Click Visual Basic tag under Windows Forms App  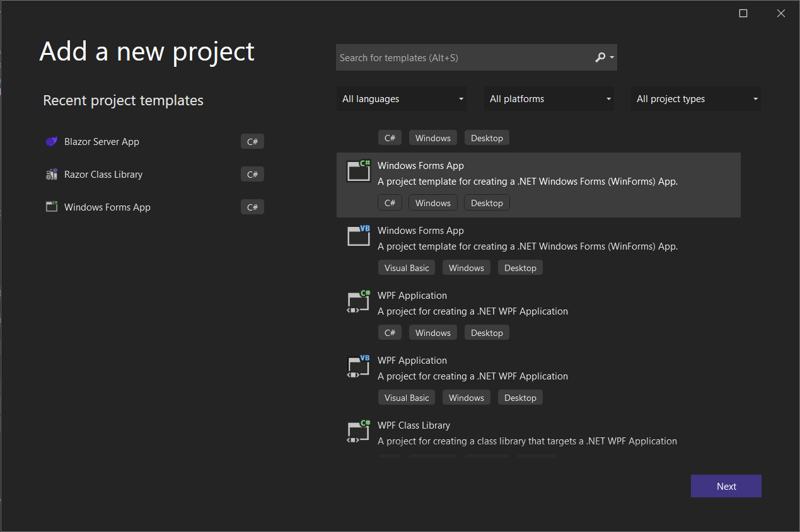coord(407,268)
